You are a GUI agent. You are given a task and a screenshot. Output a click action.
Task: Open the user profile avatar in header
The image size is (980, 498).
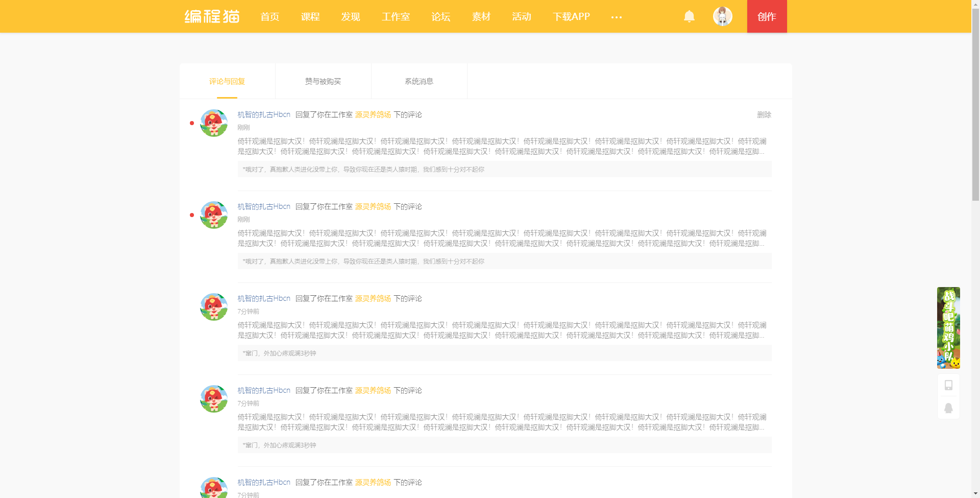722,16
